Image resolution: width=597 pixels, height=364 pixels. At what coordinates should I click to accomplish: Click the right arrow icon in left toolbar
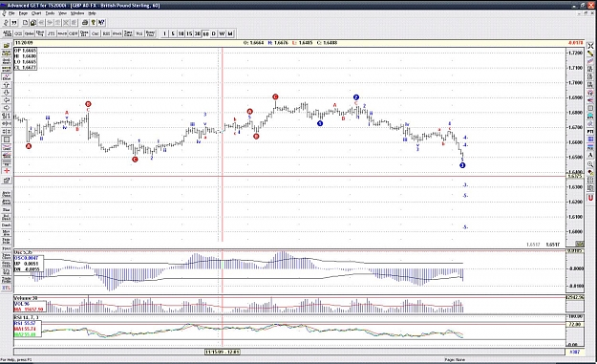7,108
